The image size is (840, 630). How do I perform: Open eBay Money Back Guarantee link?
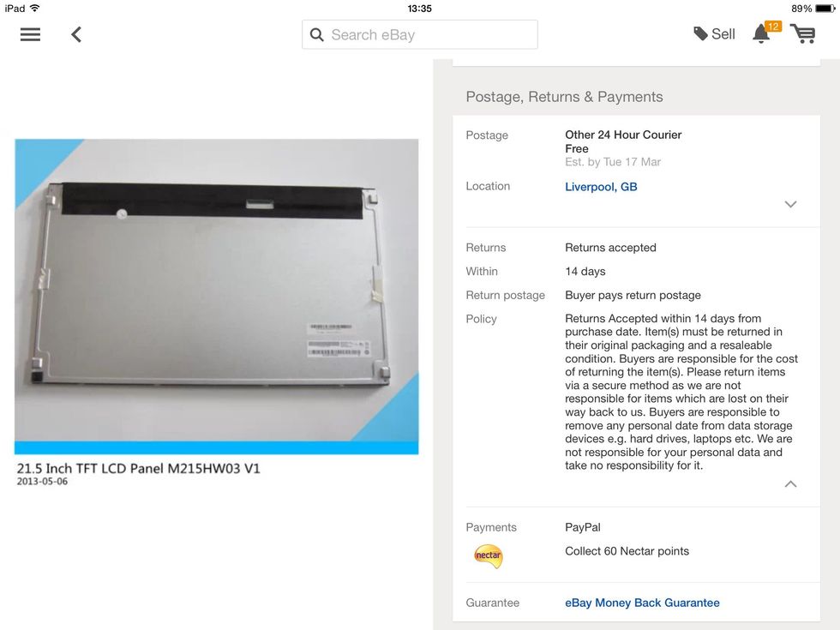coord(642,603)
